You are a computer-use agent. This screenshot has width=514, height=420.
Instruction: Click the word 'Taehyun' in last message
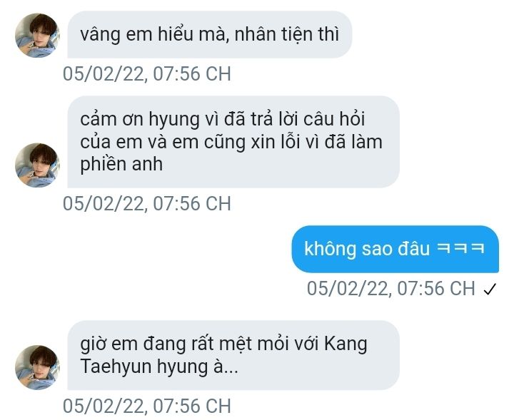116,367
